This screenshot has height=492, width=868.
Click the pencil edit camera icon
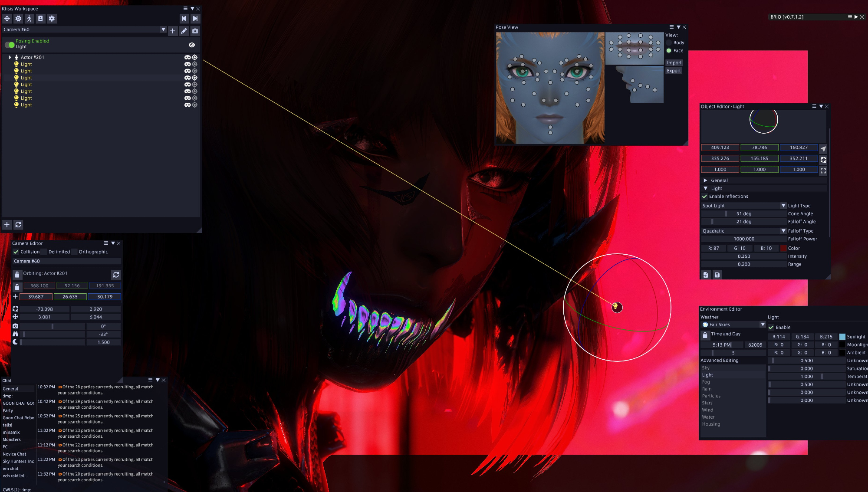click(184, 31)
